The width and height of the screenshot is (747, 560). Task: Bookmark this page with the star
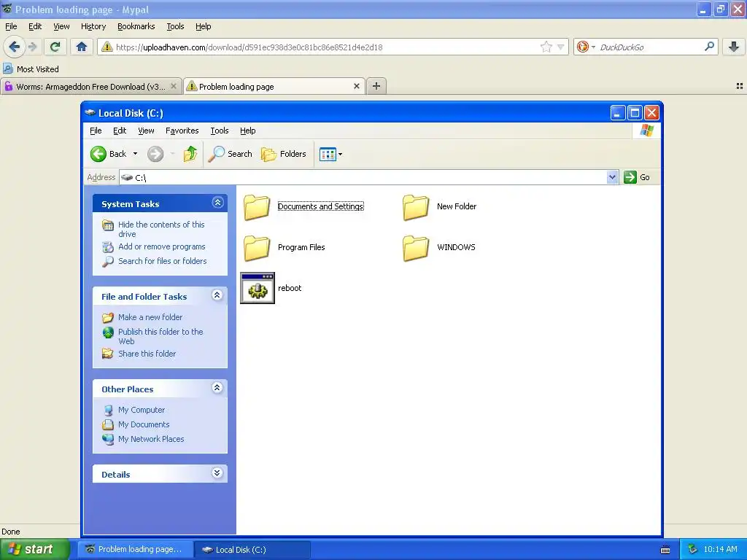(x=546, y=47)
